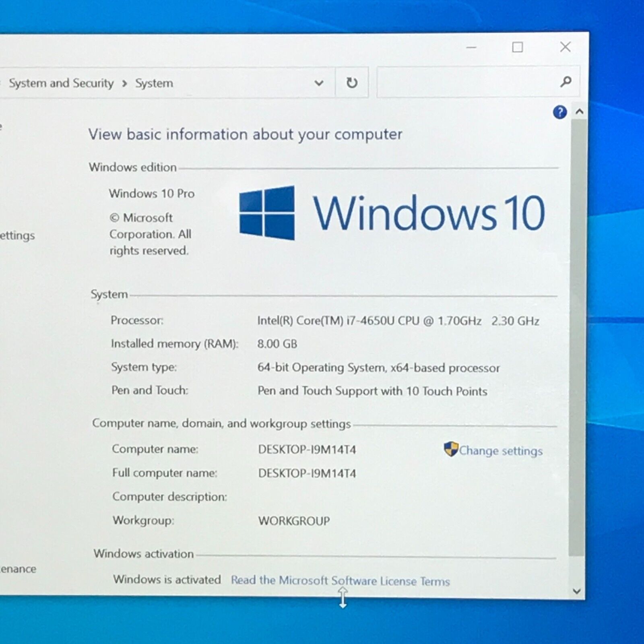Open help via blue question mark icon
The height and width of the screenshot is (644, 644).
(559, 112)
